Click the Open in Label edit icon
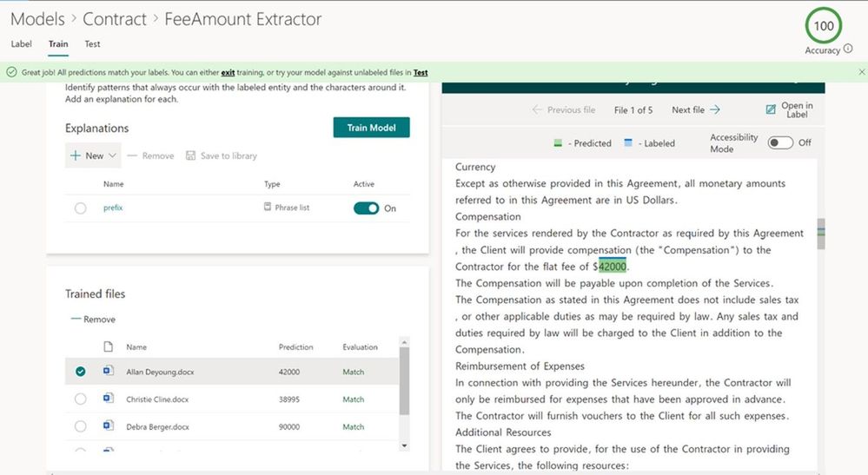The width and height of the screenshot is (868, 475). click(771, 109)
